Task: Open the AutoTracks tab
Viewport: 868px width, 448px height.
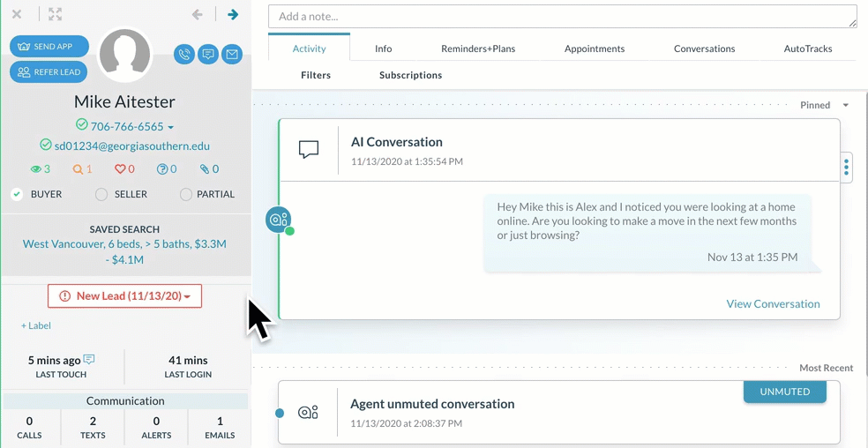Action: click(x=808, y=49)
